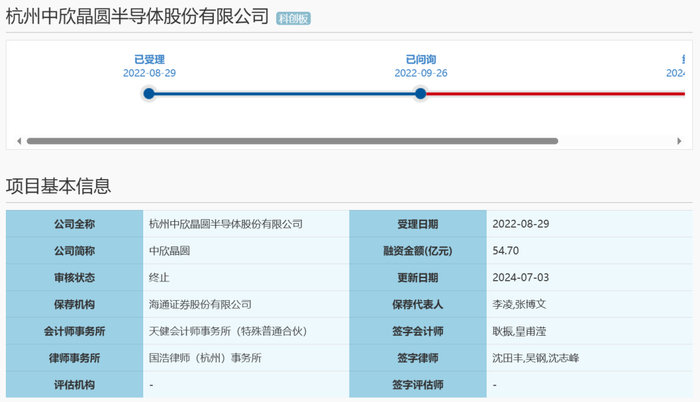Select the 已问询 stage label
Screen dimensions: 700x402
point(421,59)
